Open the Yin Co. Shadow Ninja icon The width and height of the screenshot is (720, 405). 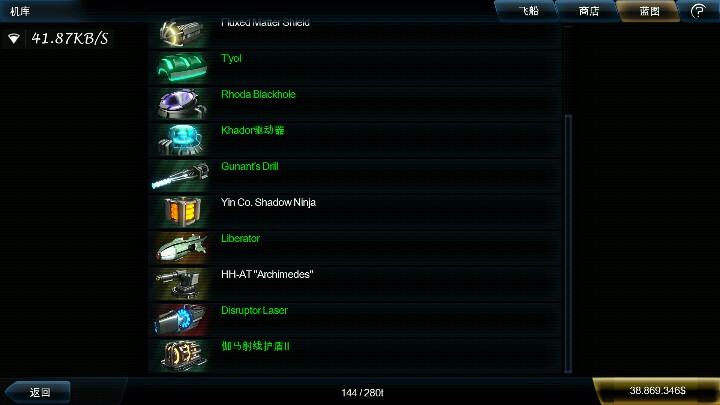click(x=182, y=212)
